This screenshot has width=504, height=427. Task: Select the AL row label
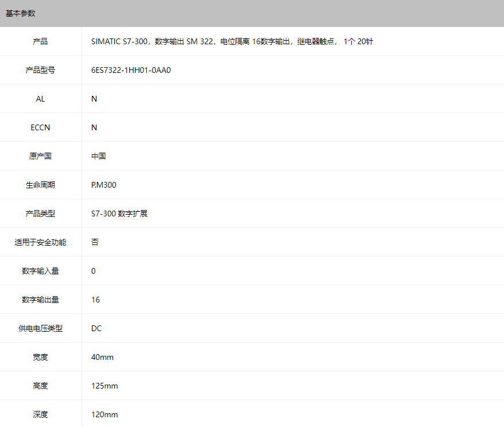point(40,99)
